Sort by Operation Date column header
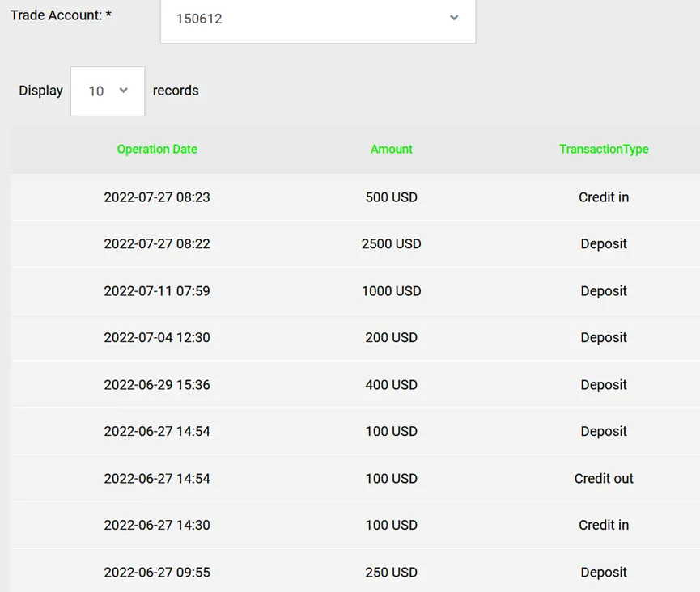The image size is (700, 592). point(157,149)
